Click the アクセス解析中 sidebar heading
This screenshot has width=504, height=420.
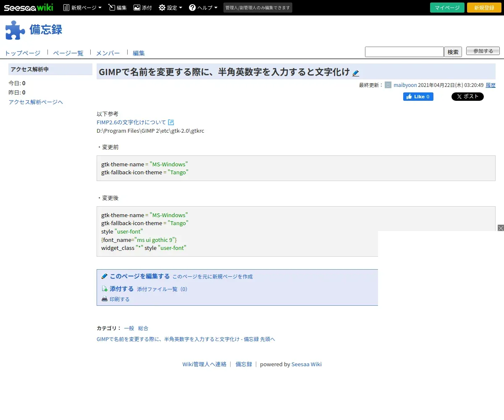pyautogui.click(x=50, y=69)
